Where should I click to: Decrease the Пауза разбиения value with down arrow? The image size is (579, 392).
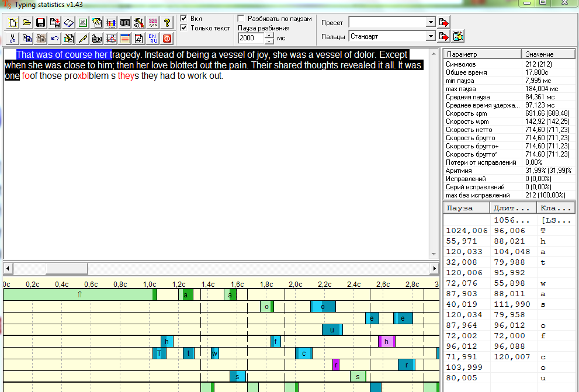tap(269, 41)
